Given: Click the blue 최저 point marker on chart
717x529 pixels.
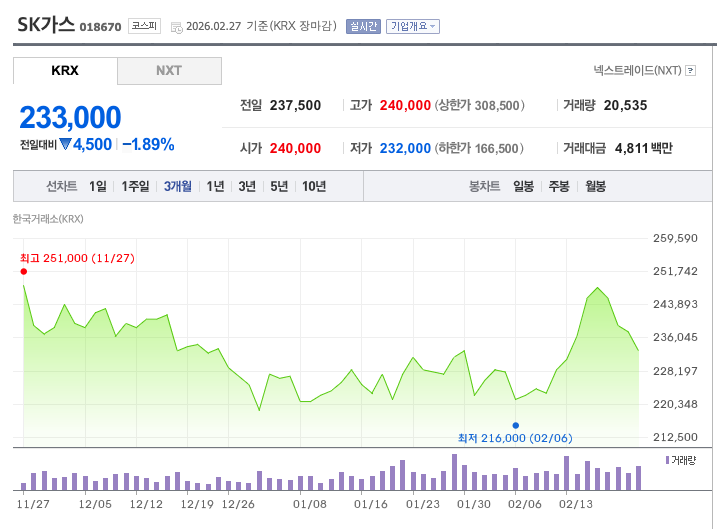Looking at the screenshot, I should tap(516, 425).
